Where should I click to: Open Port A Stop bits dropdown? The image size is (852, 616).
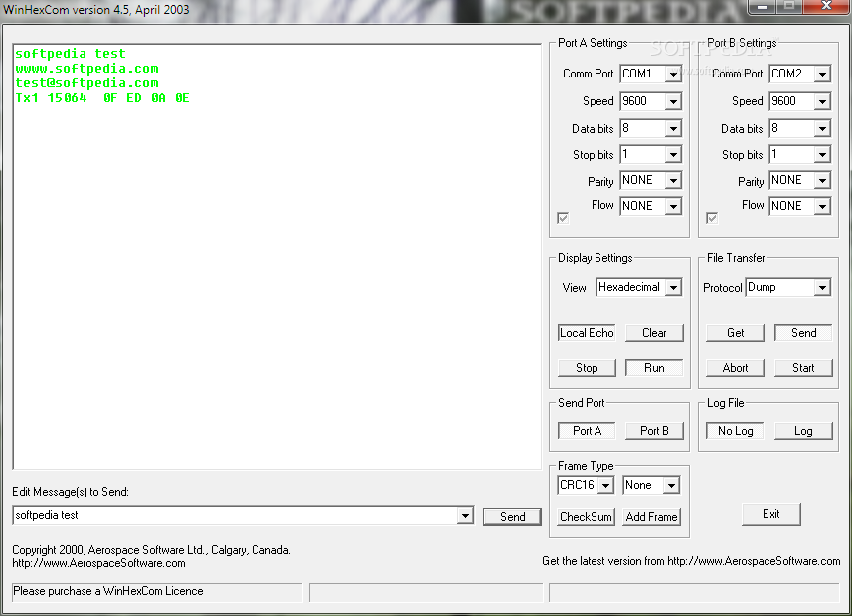click(x=673, y=155)
